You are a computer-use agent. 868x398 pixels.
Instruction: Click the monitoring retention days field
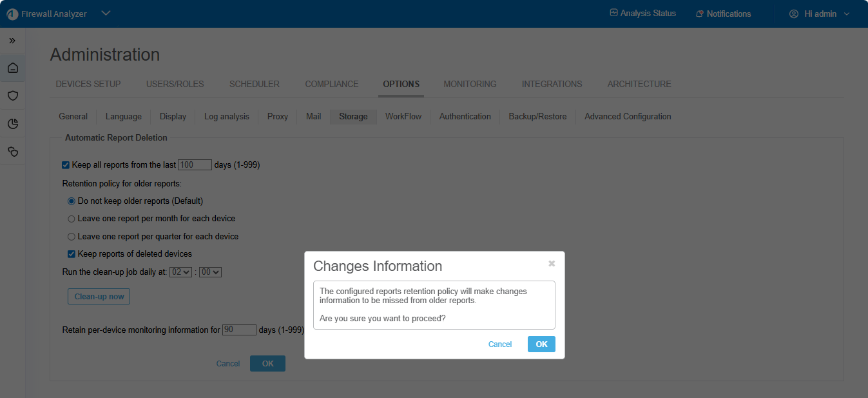[x=239, y=330]
